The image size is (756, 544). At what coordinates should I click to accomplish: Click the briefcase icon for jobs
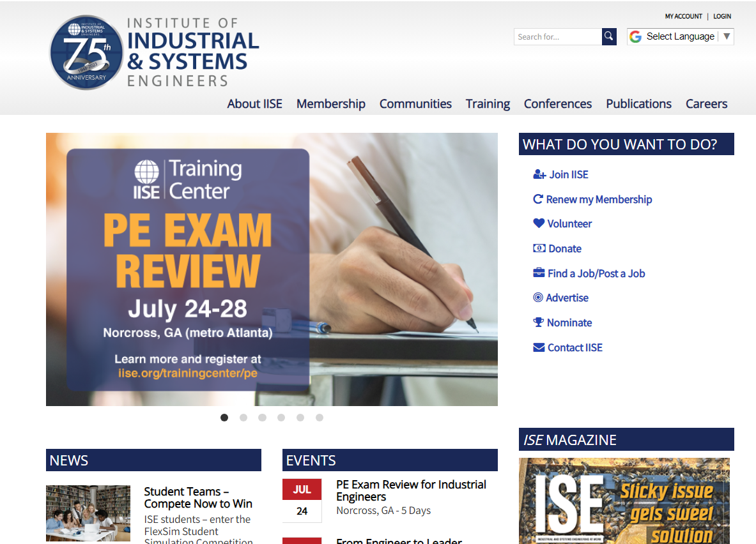(539, 273)
